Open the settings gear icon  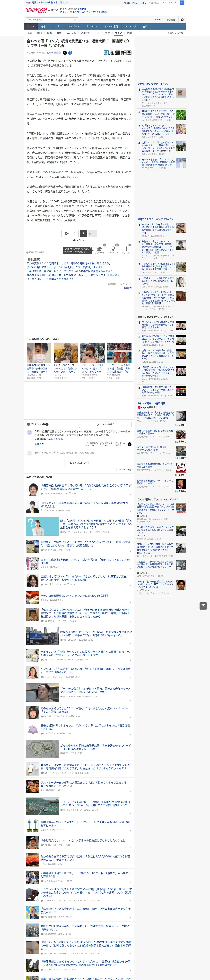pos(182,20)
